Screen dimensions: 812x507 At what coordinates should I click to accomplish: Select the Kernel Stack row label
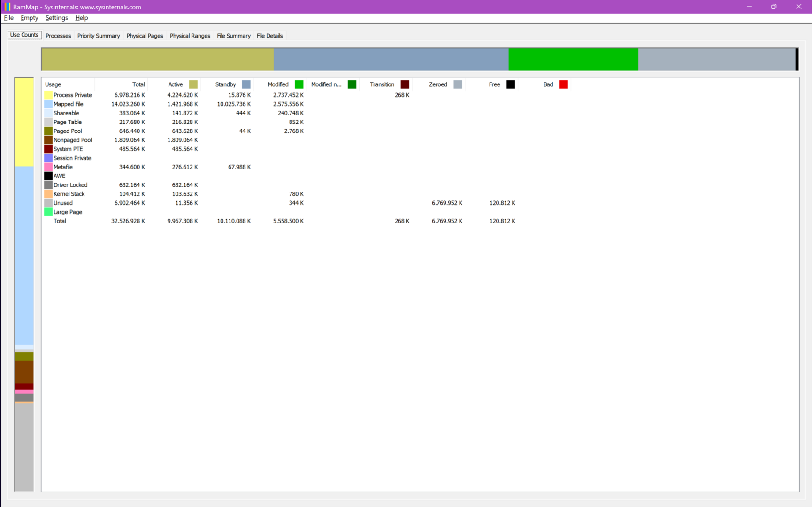click(69, 194)
